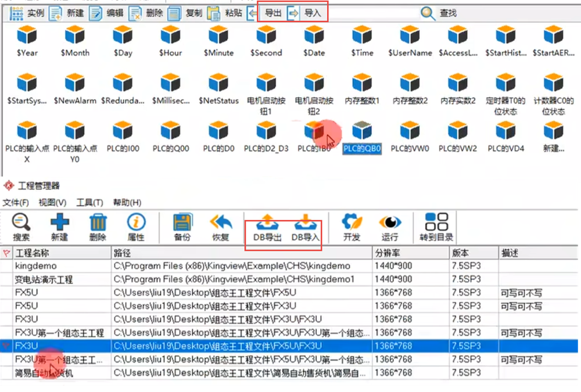The width and height of the screenshot is (581, 392).
Task: Click the 粘贴 toolbar button
Action: (x=225, y=13)
